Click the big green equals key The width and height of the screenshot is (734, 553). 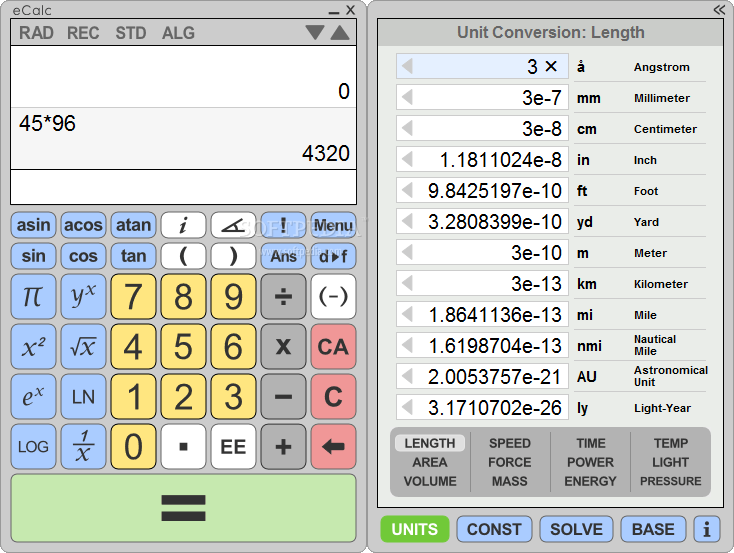pyautogui.click(x=184, y=509)
